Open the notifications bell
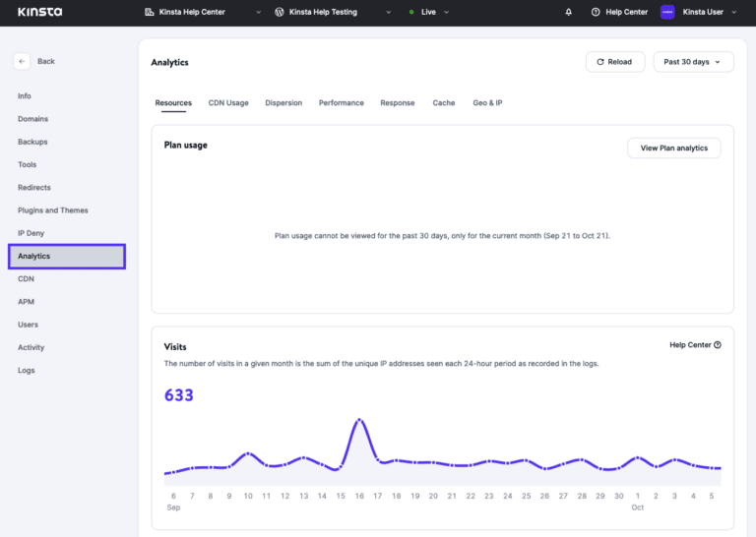The height and width of the screenshot is (537, 756). 568,12
